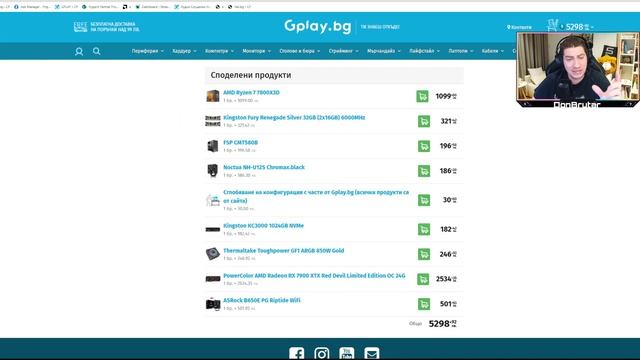640x360 pixels.
Task: Add Kingston Fury Renegade RAM to cart
Action: point(424,121)
